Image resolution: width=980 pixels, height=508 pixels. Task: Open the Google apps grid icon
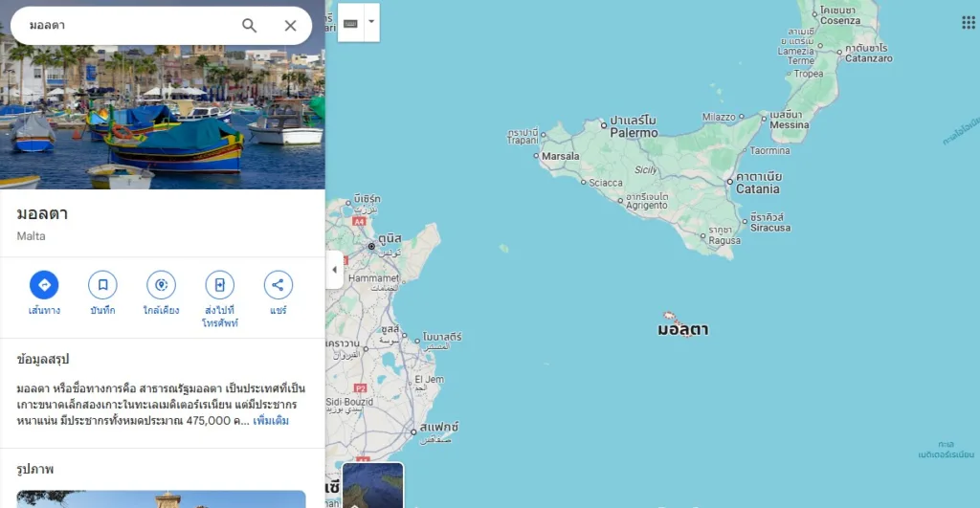click(x=969, y=23)
